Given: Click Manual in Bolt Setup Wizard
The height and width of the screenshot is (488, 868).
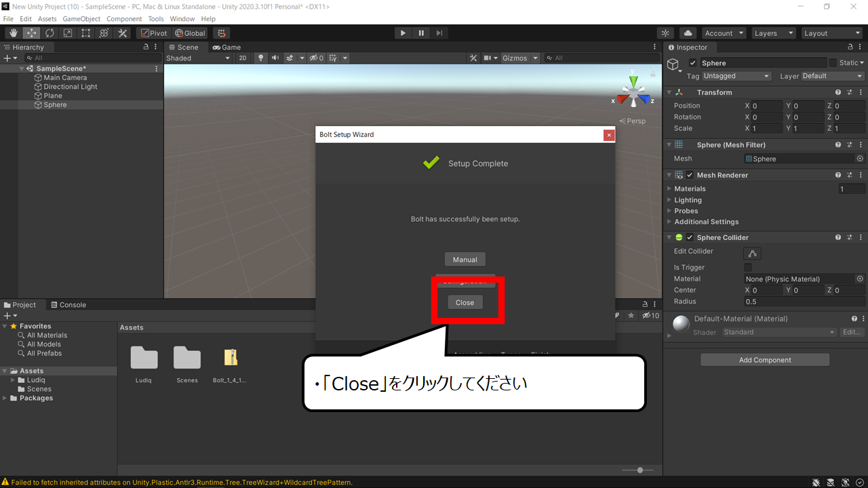Looking at the screenshot, I should 465,260.
